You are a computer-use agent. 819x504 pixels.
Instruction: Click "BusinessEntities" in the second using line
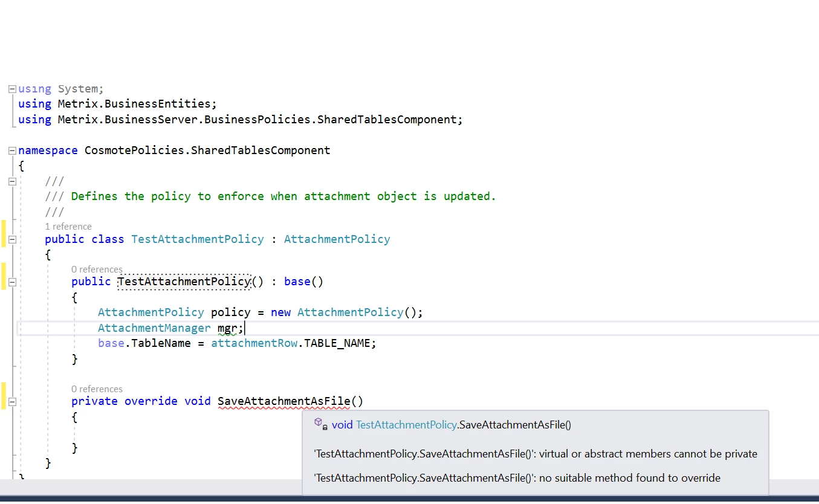(157, 104)
